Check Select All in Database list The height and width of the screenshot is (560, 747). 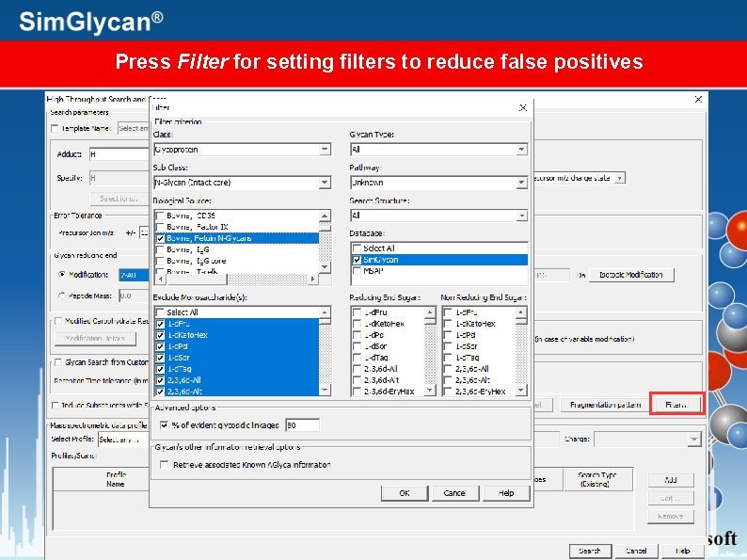357,248
